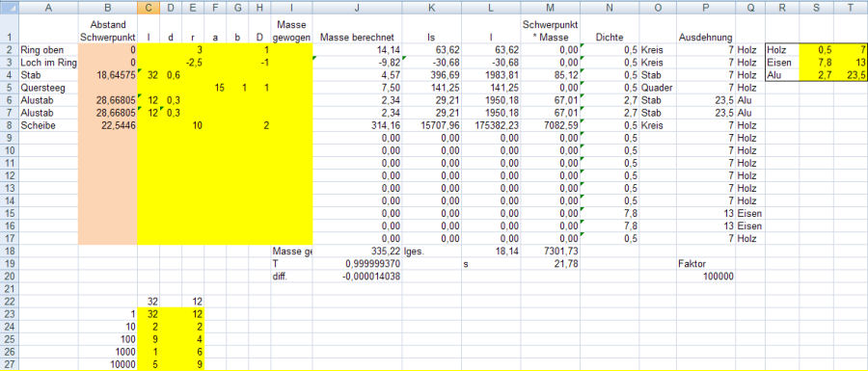
Task: Click the 'Faktor' label cell
Action: (706, 264)
